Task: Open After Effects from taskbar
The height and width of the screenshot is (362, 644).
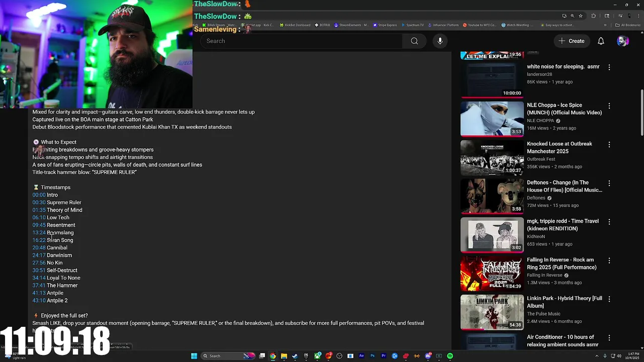Action: [x=361, y=356]
